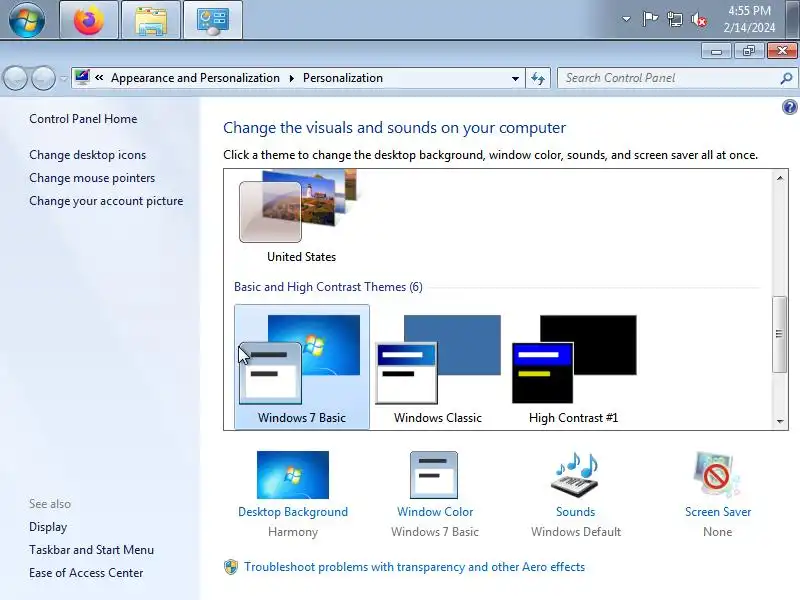The height and width of the screenshot is (600, 800).
Task: Click the Desktop Background link
Action: point(293,512)
